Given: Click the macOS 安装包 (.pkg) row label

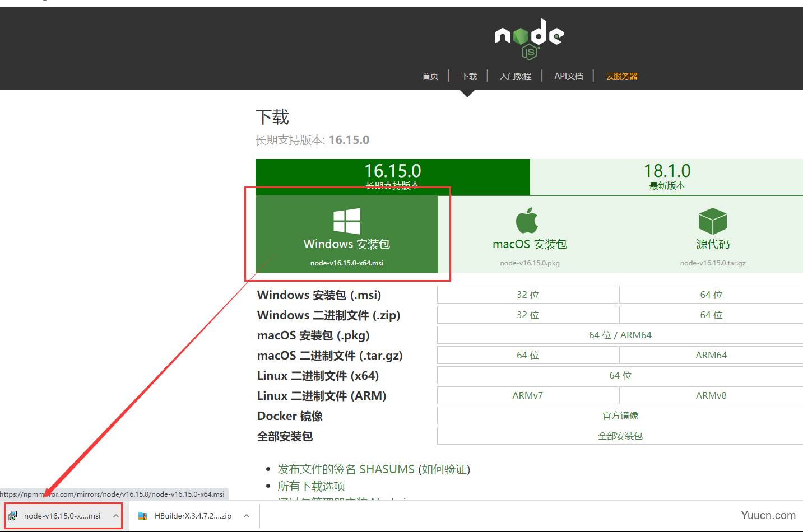Looking at the screenshot, I should click(x=313, y=335).
